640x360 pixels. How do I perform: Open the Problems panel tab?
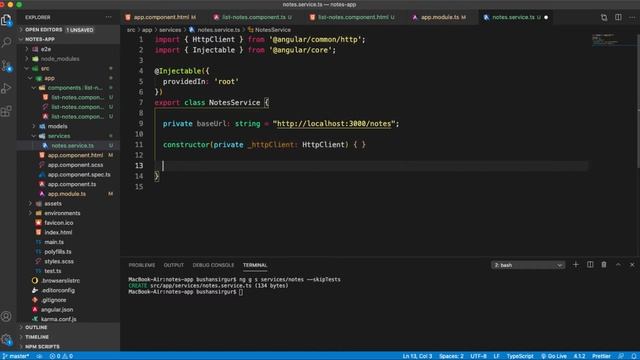click(x=142, y=265)
